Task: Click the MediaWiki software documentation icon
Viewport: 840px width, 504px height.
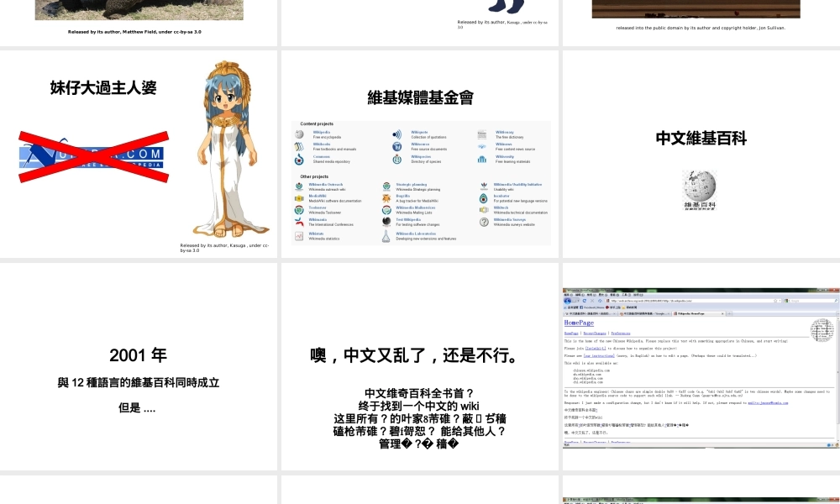Action: point(299,197)
